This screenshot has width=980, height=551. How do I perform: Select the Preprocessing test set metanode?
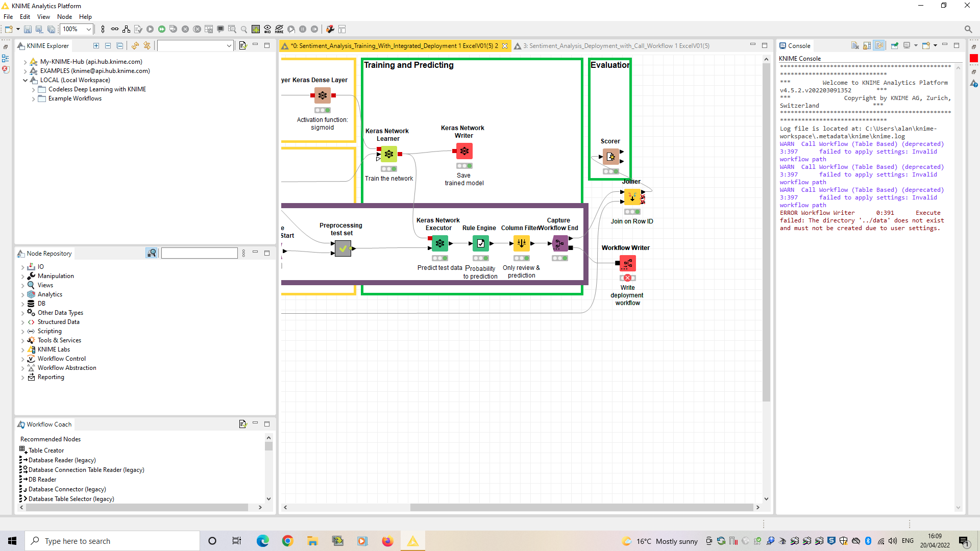(x=343, y=248)
